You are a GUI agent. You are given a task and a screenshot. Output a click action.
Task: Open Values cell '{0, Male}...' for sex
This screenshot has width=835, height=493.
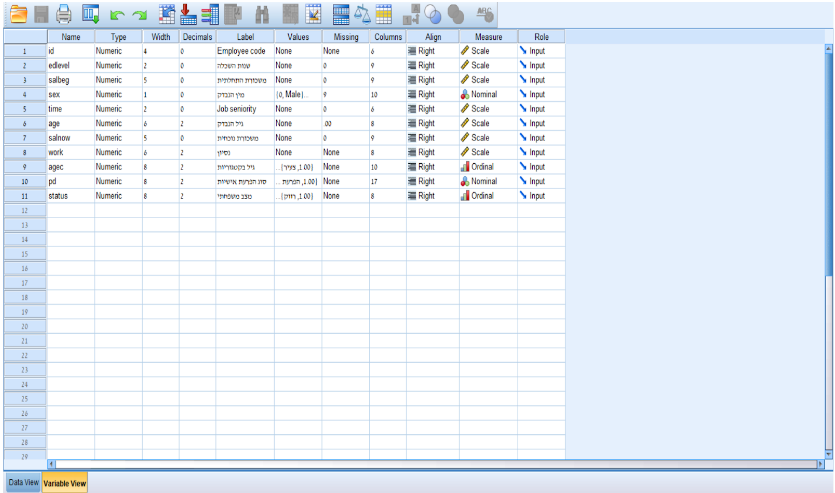pos(298,94)
